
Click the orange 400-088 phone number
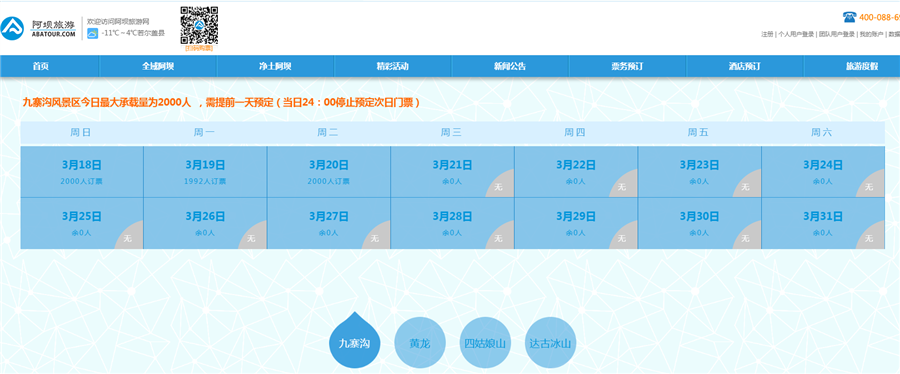(x=879, y=17)
